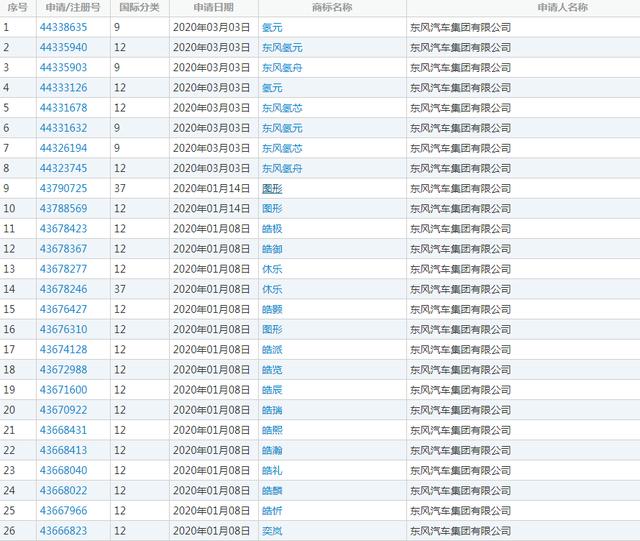Open application number 43668431
This screenshot has width=640, height=541.
63,430
